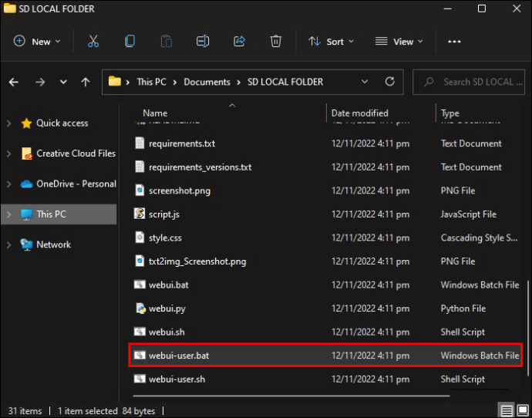This screenshot has height=418, width=532.
Task: Click the Cut scissors icon
Action: [93, 42]
